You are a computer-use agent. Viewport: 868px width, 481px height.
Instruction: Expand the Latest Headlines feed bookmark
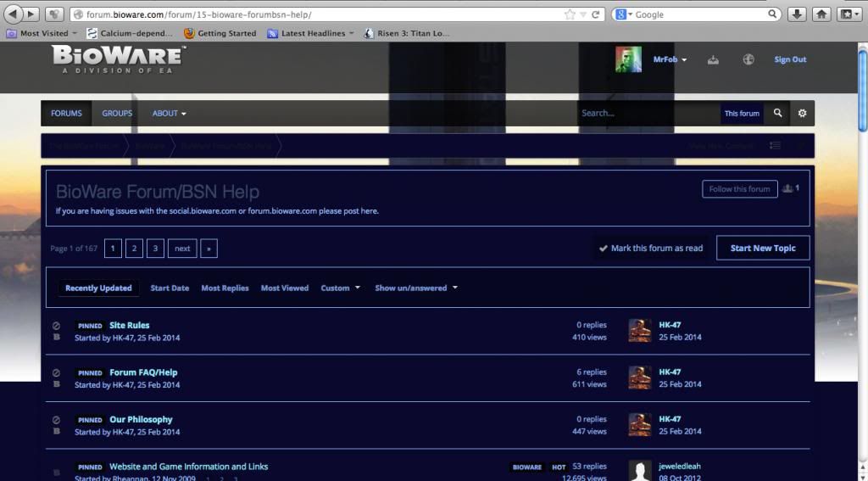click(310, 33)
